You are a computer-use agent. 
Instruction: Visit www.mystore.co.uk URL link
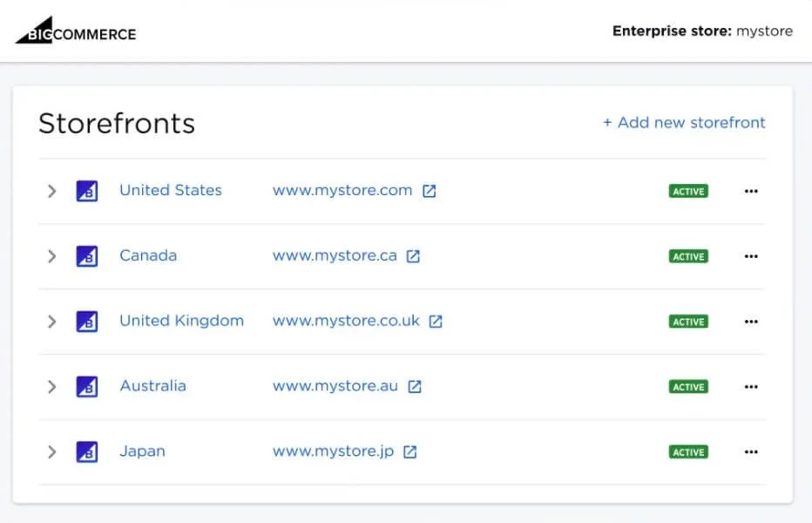(346, 322)
